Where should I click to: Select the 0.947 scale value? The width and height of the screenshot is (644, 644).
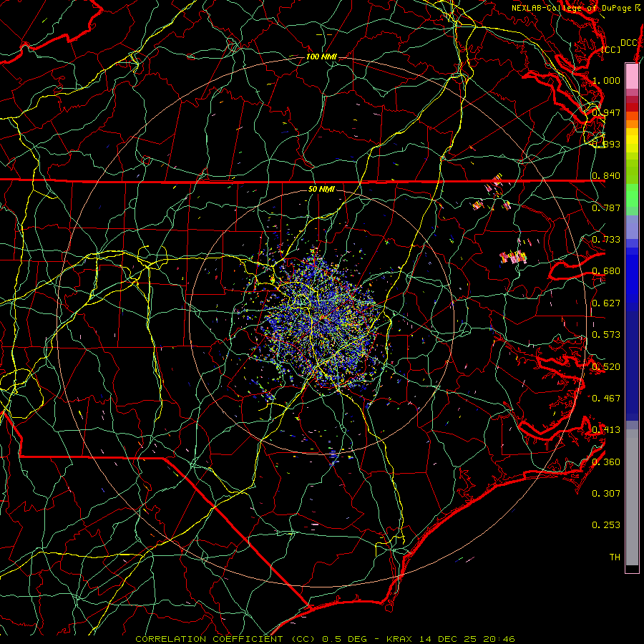[606, 112]
